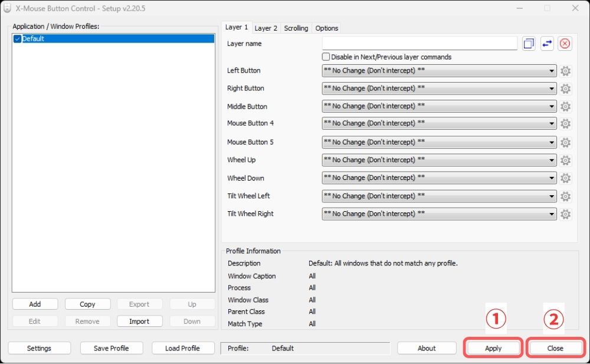This screenshot has height=364, width=590.
Task: Open Wheel Down settings gear
Action: pyautogui.click(x=565, y=178)
